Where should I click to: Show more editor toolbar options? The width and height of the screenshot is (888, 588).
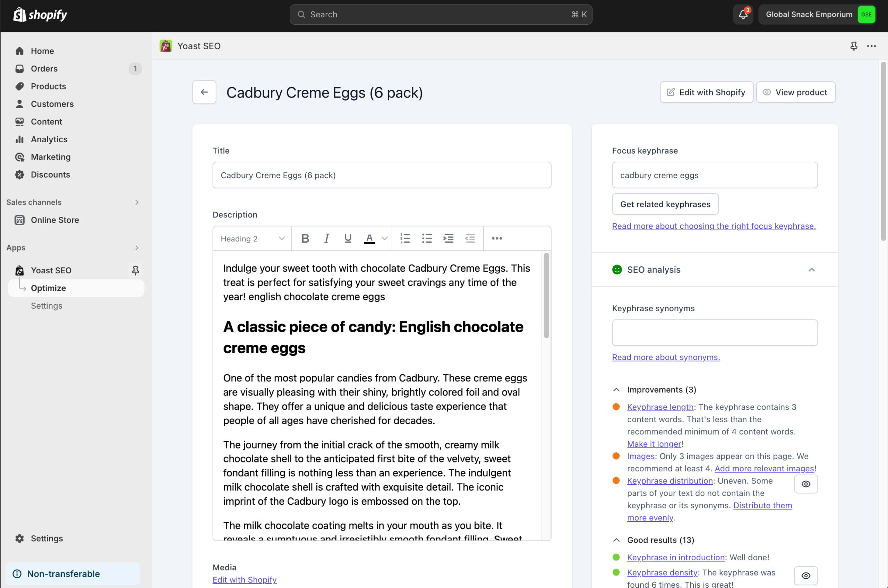tap(497, 239)
